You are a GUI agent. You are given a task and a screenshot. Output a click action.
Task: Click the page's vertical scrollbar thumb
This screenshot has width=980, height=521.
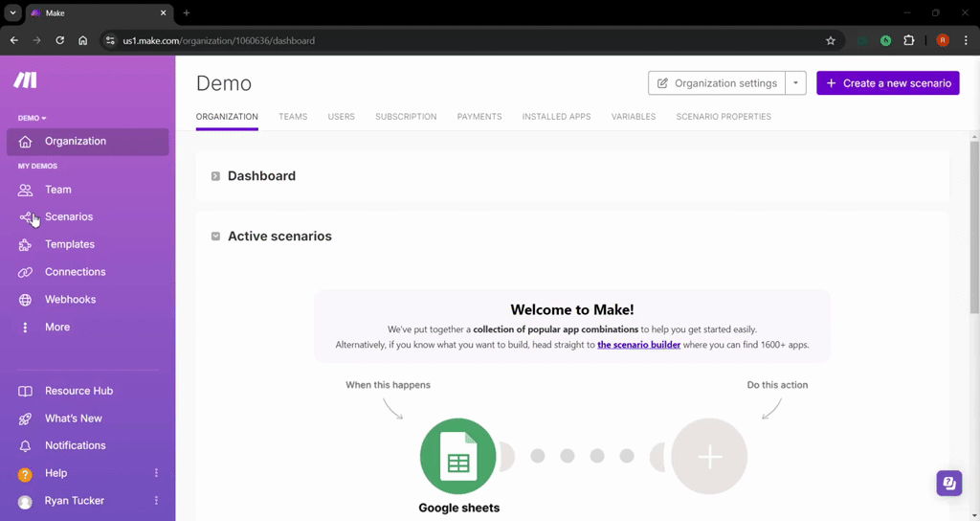click(x=974, y=228)
